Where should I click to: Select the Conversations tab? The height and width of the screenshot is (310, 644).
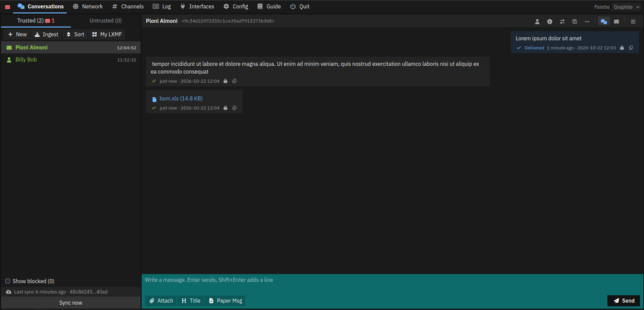tap(40, 6)
